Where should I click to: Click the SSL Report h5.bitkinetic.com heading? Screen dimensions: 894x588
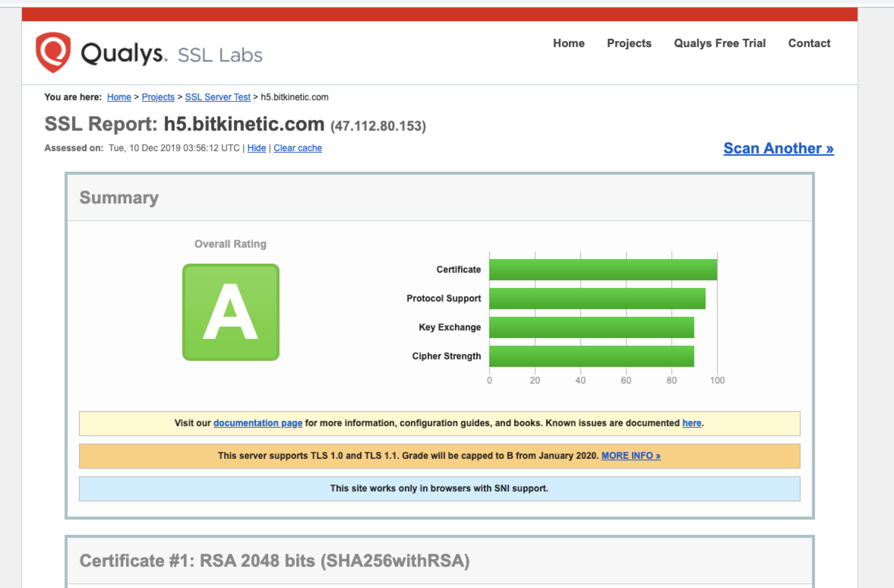coord(185,124)
